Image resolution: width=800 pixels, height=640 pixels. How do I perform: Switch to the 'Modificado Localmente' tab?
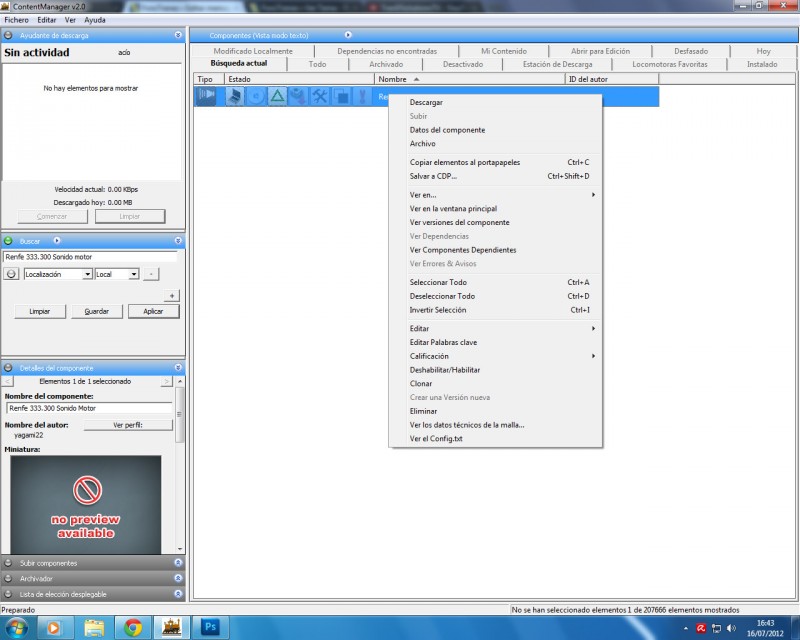(253, 51)
